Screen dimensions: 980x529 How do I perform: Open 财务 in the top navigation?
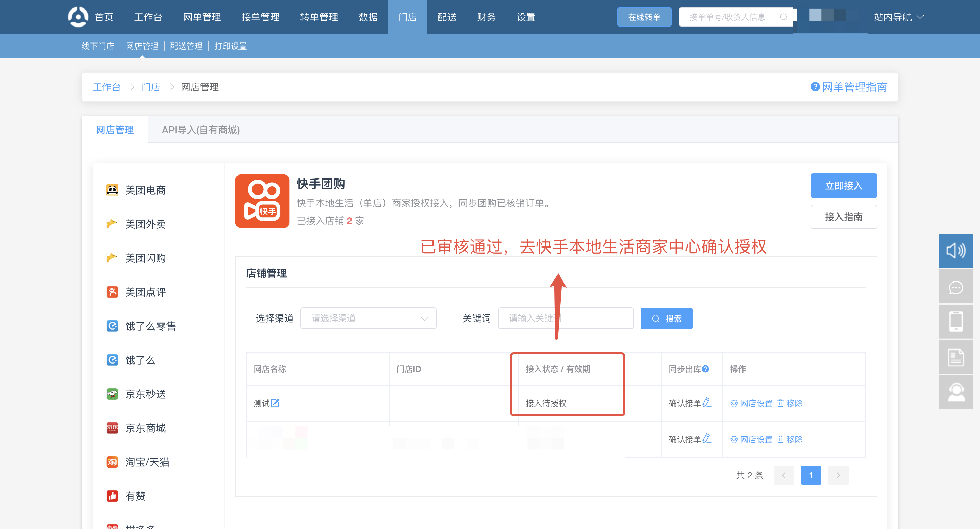point(486,17)
